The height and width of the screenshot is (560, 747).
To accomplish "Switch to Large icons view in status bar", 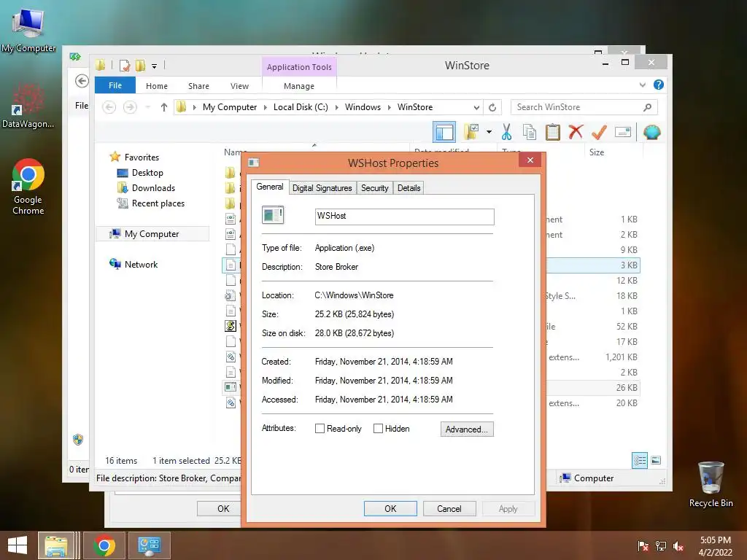I will 656,460.
